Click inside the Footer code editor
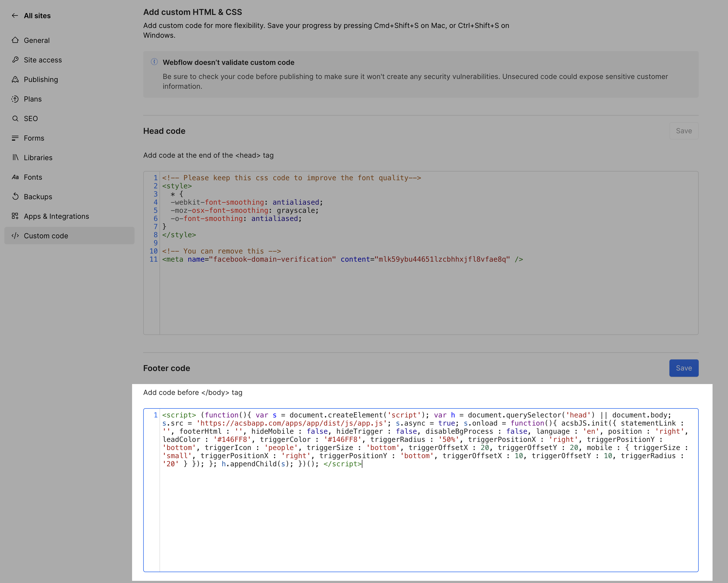728x583 pixels. (421, 490)
